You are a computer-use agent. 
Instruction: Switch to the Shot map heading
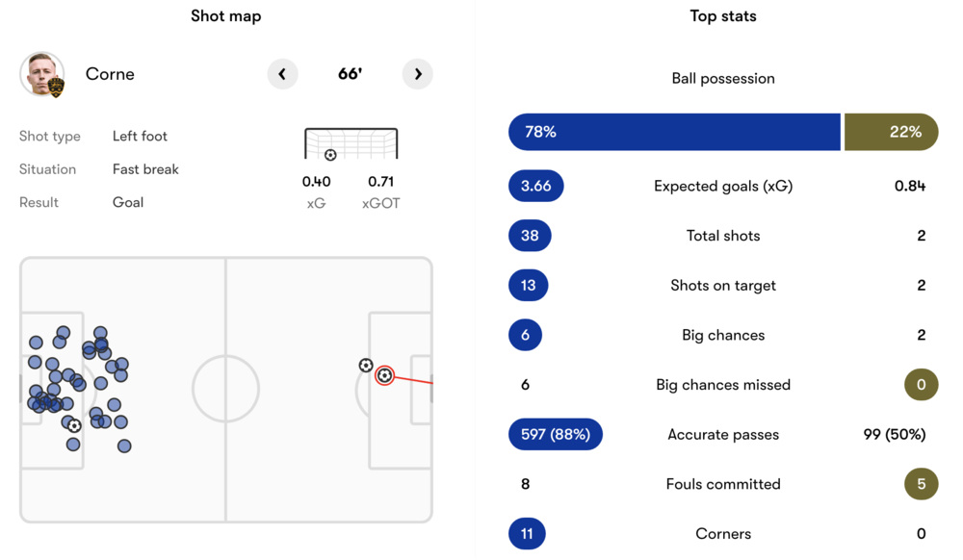pos(225,15)
